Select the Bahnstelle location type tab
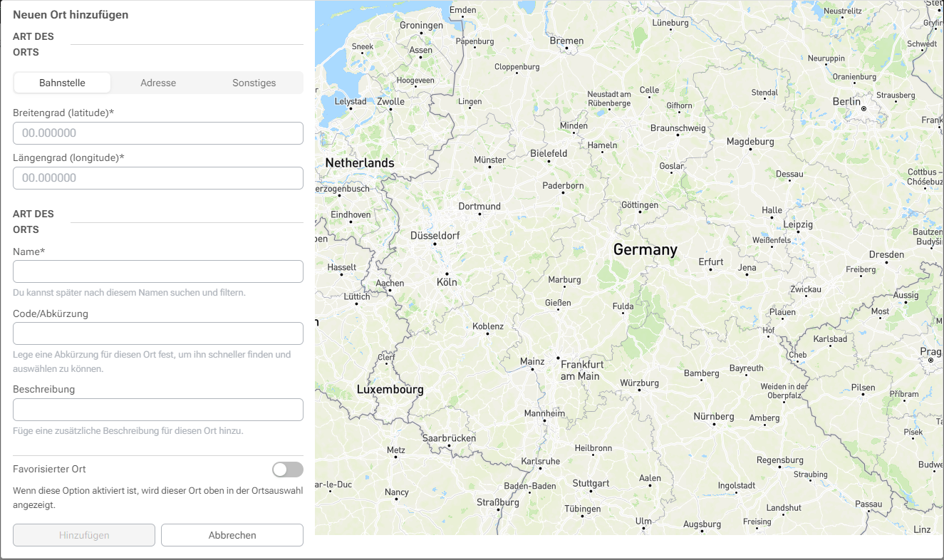Viewport: 944px width, 560px height. 62,83
